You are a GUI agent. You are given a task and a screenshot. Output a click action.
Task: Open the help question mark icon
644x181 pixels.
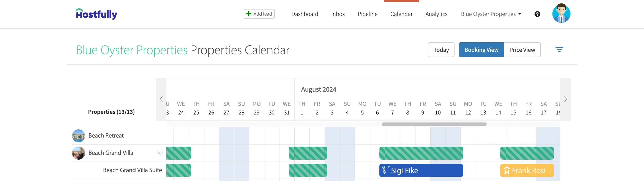(x=537, y=14)
